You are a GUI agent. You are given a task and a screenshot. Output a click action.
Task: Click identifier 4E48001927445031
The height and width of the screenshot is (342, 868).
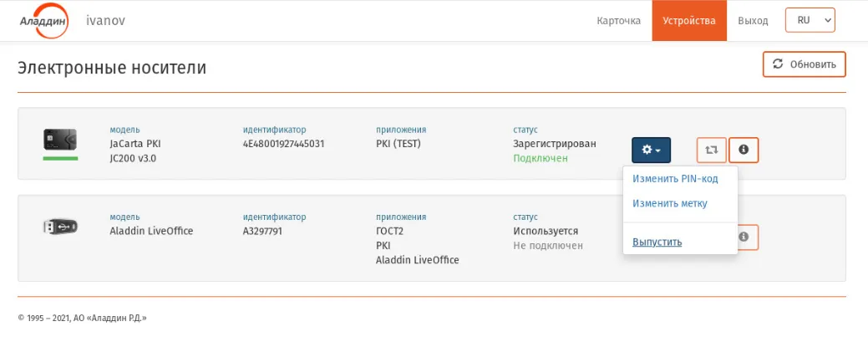click(x=283, y=144)
